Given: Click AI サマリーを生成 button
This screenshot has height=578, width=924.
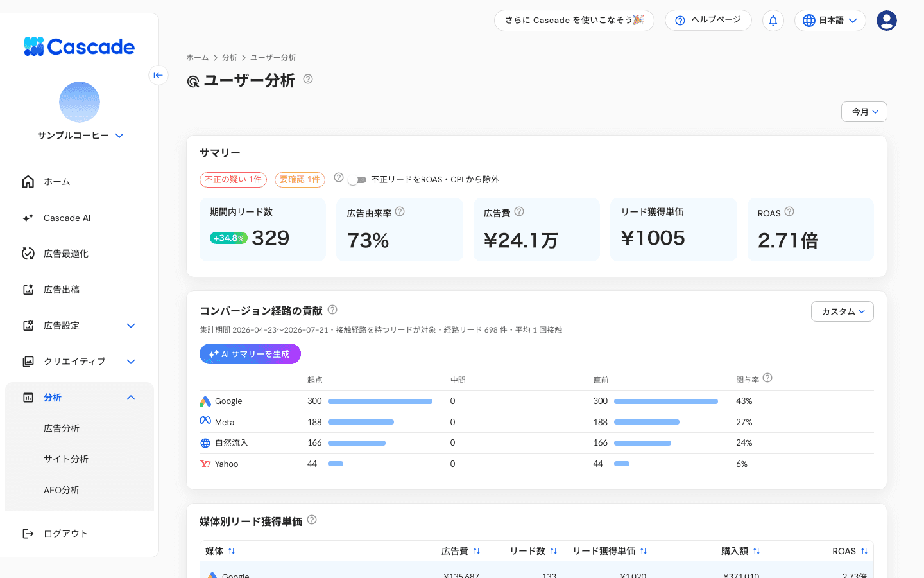Looking at the screenshot, I should (250, 354).
